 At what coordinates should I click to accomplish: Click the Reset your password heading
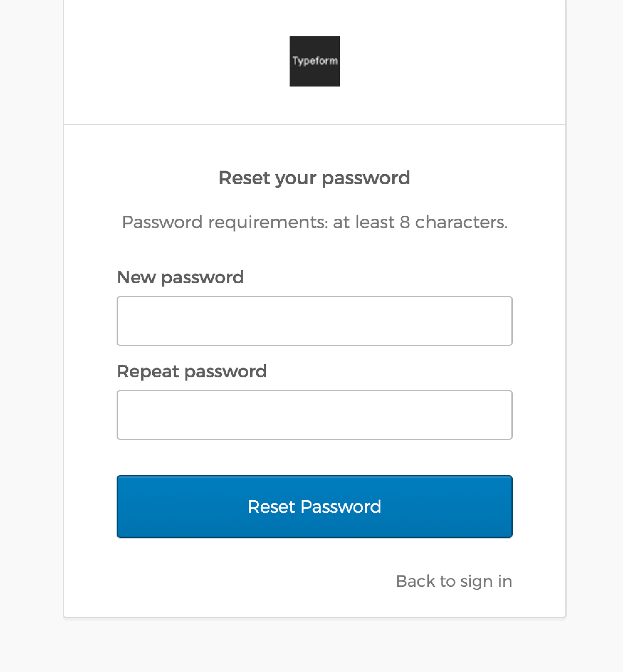tap(314, 178)
